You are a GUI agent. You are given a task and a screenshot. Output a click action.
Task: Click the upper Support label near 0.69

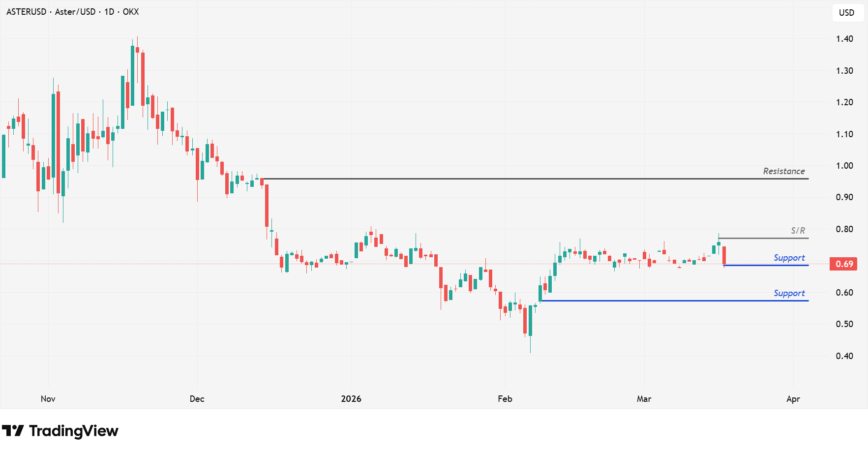point(789,258)
